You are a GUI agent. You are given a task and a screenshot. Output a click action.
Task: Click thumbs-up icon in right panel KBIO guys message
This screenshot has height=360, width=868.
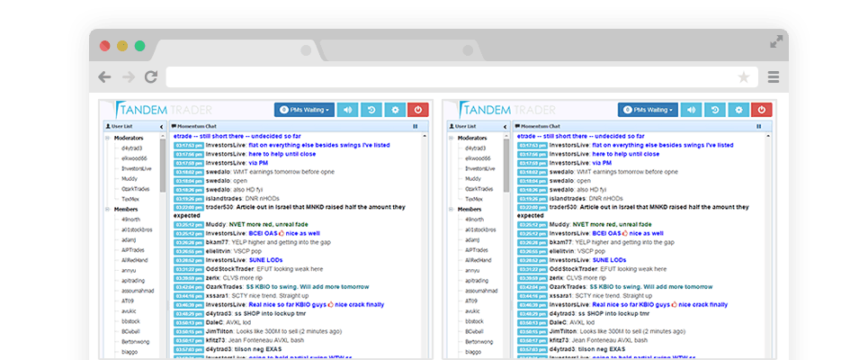(675, 304)
